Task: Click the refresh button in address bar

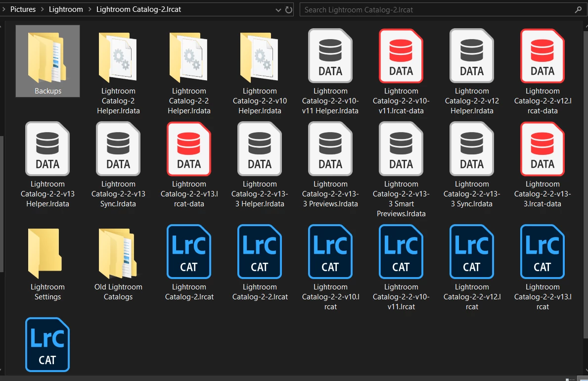Action: (x=288, y=10)
